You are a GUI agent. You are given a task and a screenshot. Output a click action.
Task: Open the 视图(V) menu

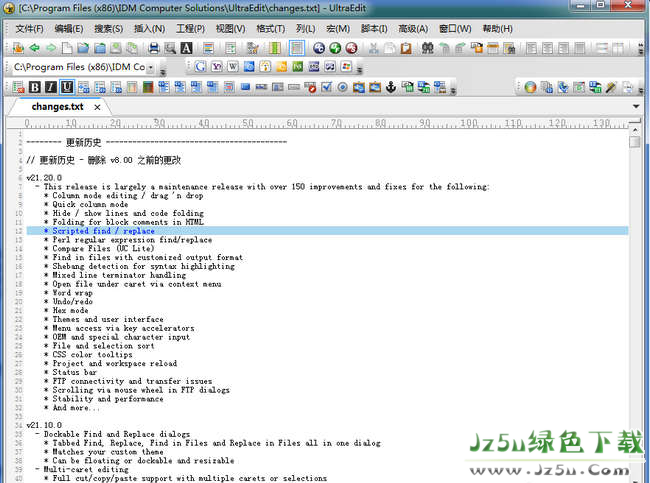click(230, 29)
